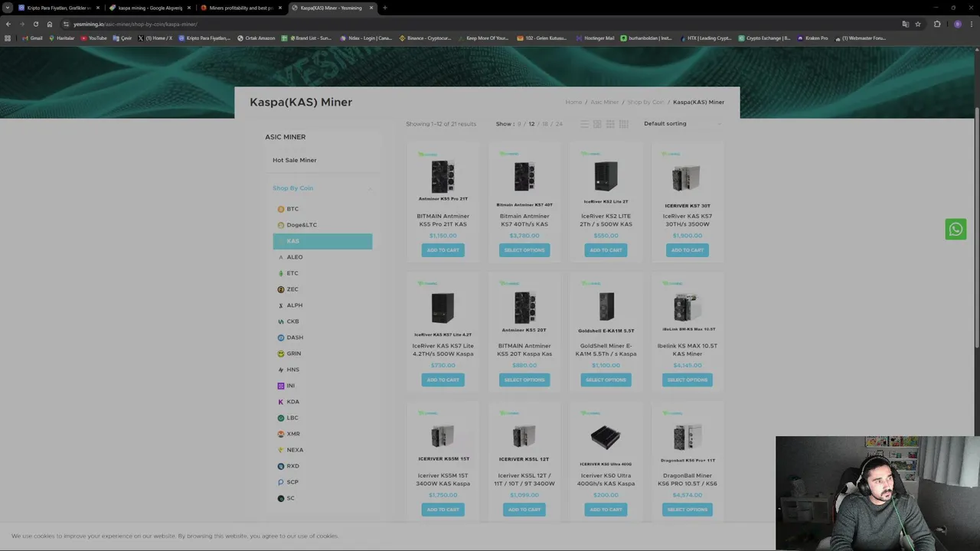The image size is (980, 551).
Task: Add IceRiver KS7 Lite 4.2TH/s to cart
Action: click(443, 380)
